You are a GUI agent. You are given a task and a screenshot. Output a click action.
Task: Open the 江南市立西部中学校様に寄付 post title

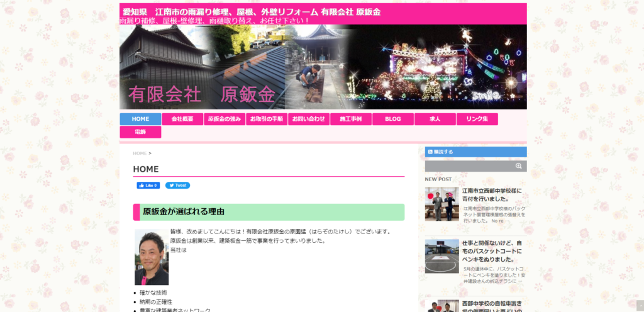(492, 195)
